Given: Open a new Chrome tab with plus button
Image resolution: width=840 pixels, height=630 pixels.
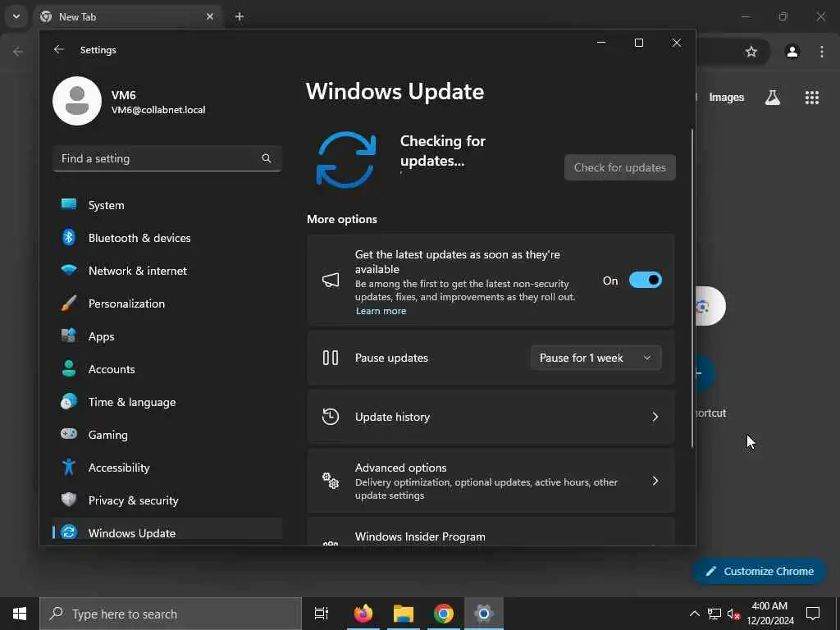Looking at the screenshot, I should point(240,16).
